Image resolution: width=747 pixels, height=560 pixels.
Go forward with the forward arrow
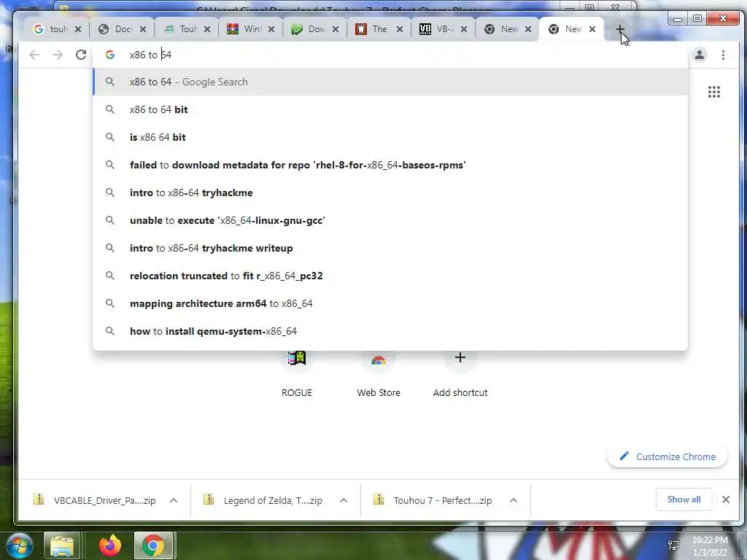[x=58, y=55]
